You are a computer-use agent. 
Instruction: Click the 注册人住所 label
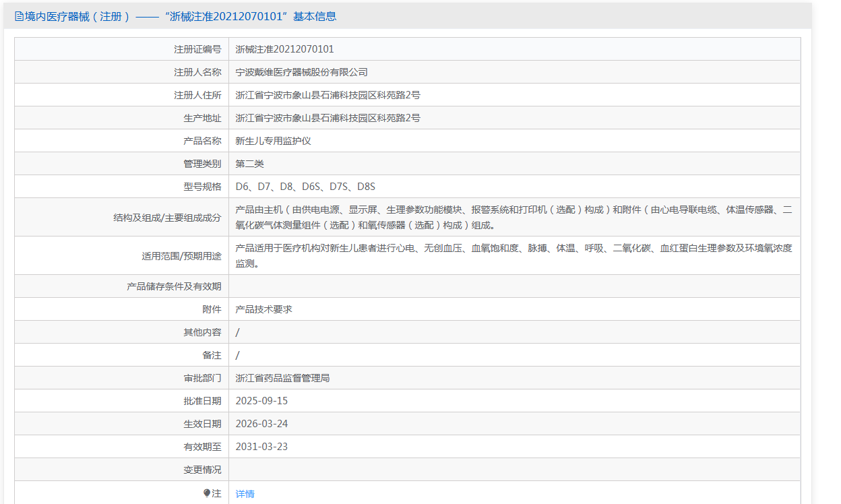point(197,95)
